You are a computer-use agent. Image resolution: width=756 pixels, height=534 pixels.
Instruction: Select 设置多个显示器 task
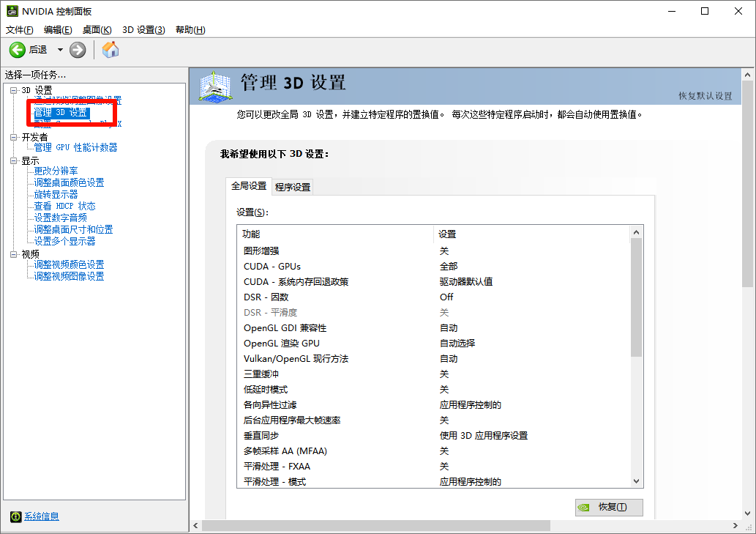[x=64, y=241]
